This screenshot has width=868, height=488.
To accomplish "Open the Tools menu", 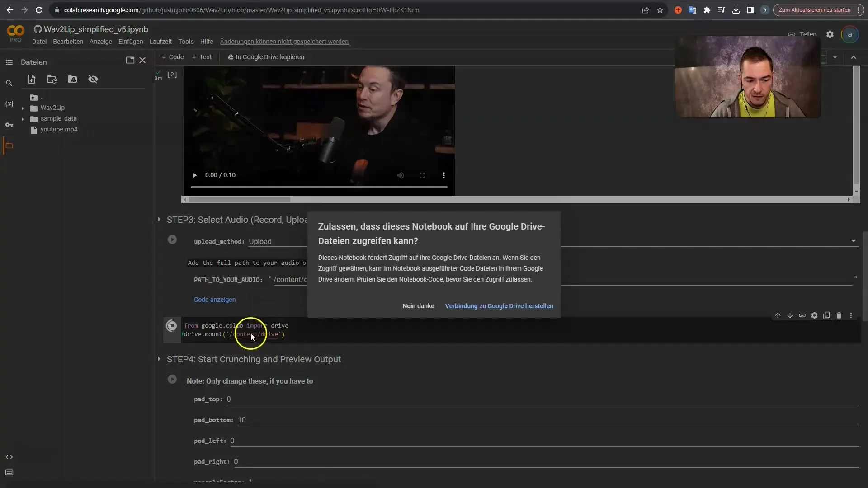I will (186, 42).
